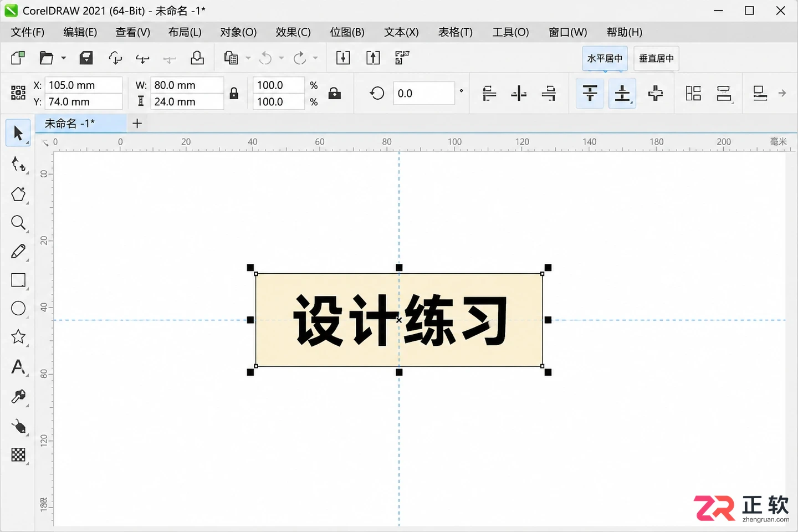Click the Export icon

[373, 58]
